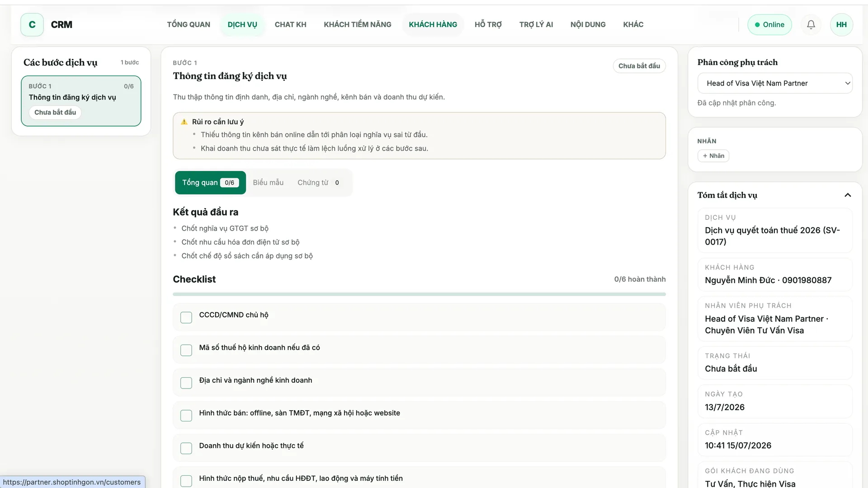Screen dimensions: 868x488
Task: Toggle the Online status button
Action: [769, 24]
